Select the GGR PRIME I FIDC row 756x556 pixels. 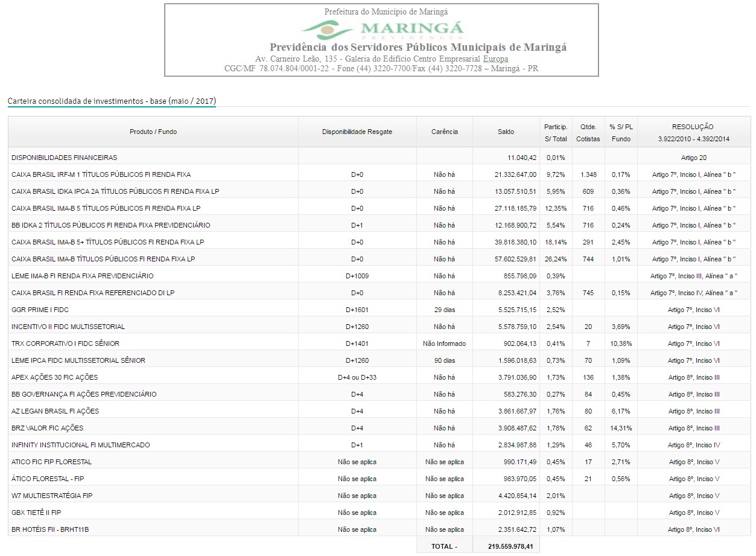point(40,310)
